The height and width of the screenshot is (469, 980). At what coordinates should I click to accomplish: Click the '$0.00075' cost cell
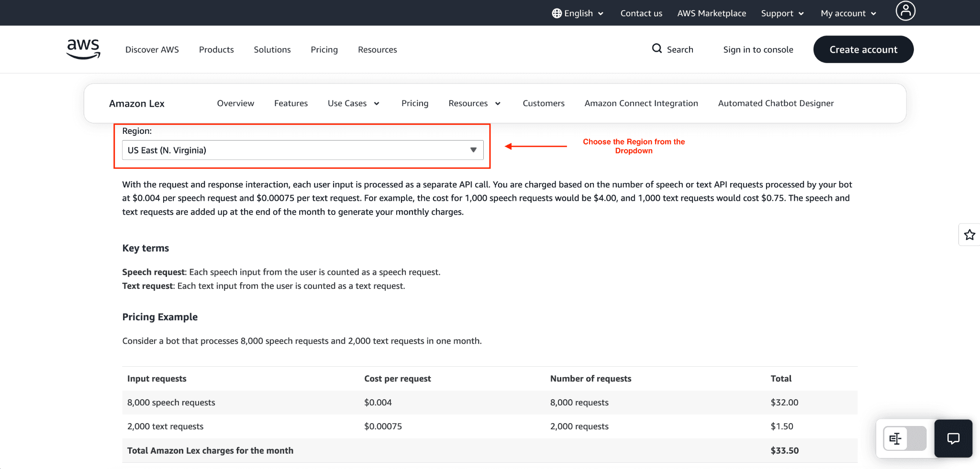[383, 426]
